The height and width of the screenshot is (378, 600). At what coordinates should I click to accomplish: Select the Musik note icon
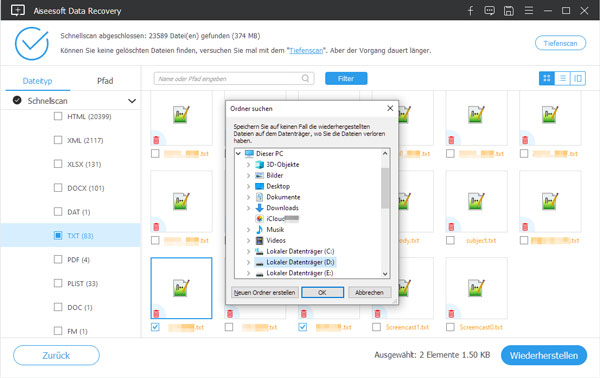point(259,230)
